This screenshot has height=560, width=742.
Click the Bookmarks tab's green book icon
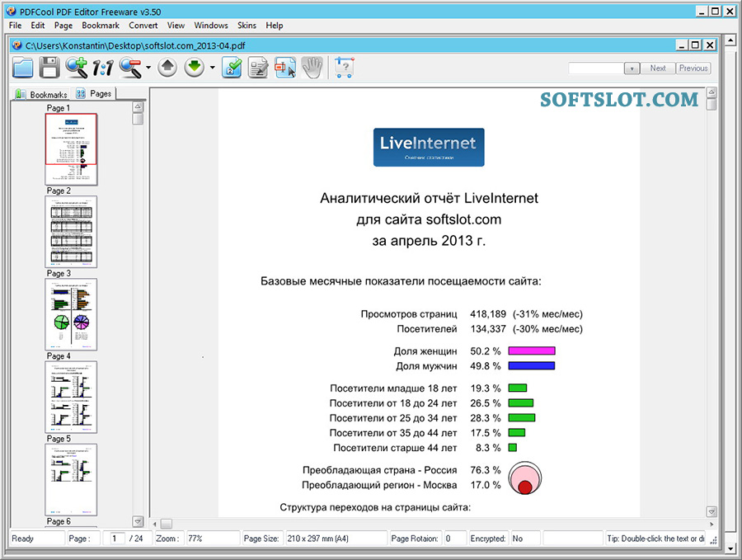pos(20,94)
